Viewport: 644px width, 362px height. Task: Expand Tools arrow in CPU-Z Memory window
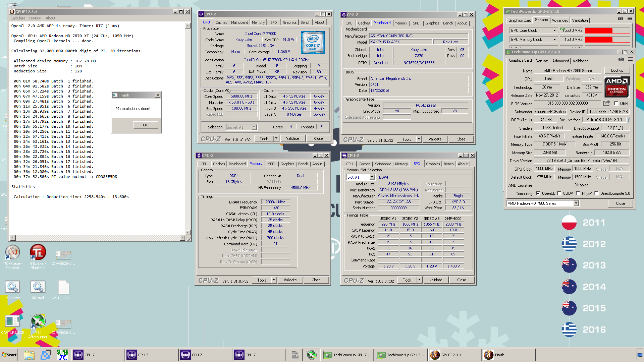pos(274,280)
